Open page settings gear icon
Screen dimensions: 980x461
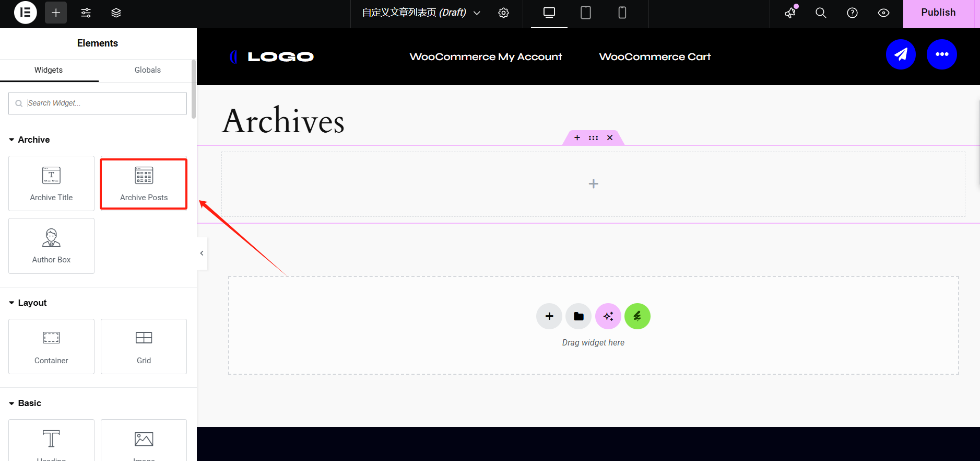[503, 13]
